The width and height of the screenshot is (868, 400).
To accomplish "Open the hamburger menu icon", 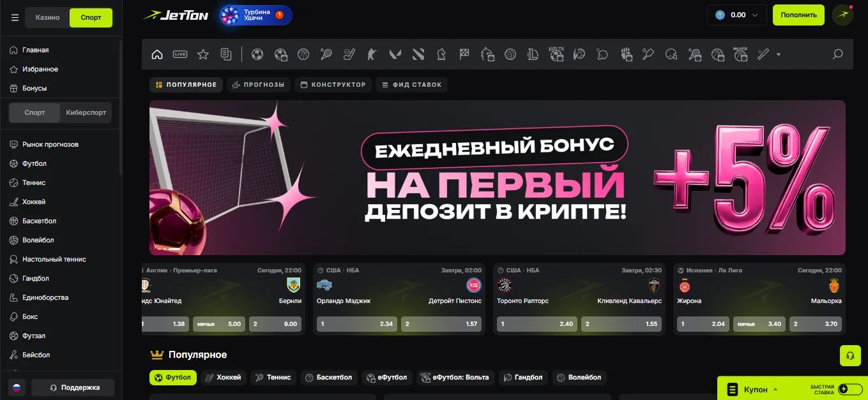I will [x=15, y=18].
